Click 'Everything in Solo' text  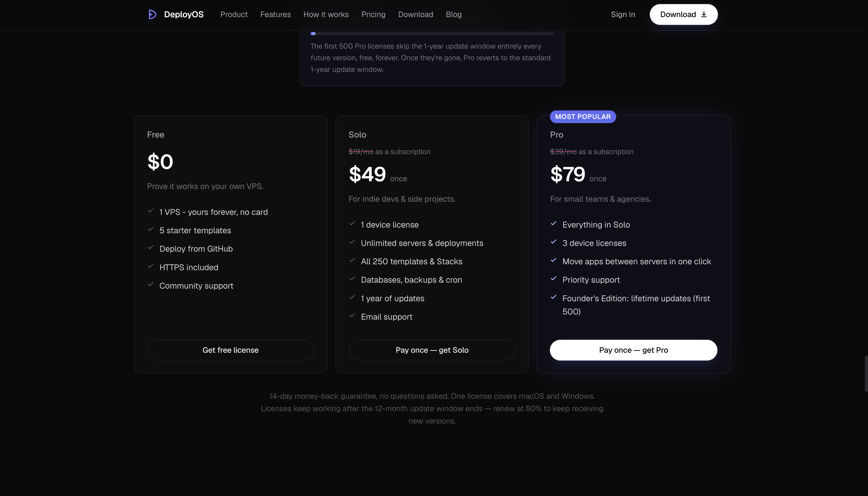(x=596, y=224)
